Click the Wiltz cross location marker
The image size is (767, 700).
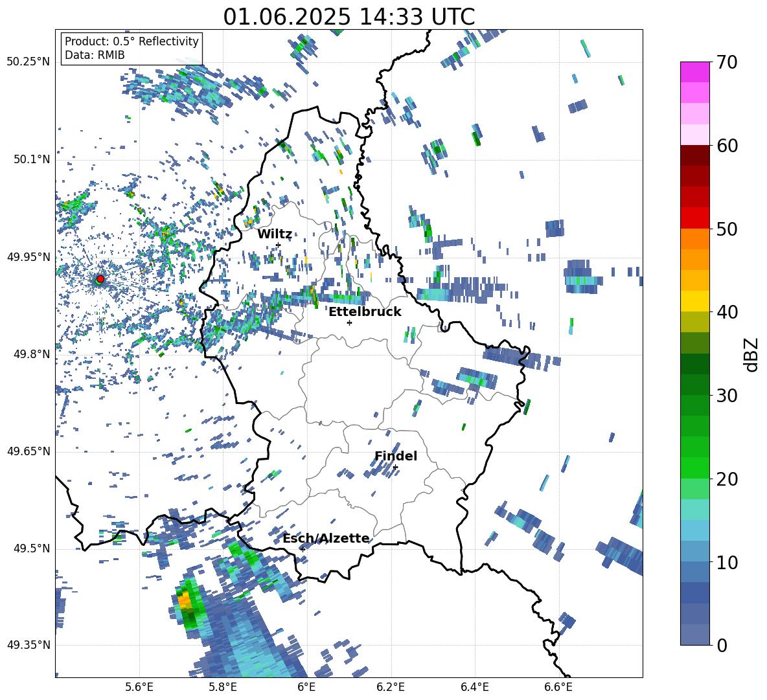pos(279,245)
